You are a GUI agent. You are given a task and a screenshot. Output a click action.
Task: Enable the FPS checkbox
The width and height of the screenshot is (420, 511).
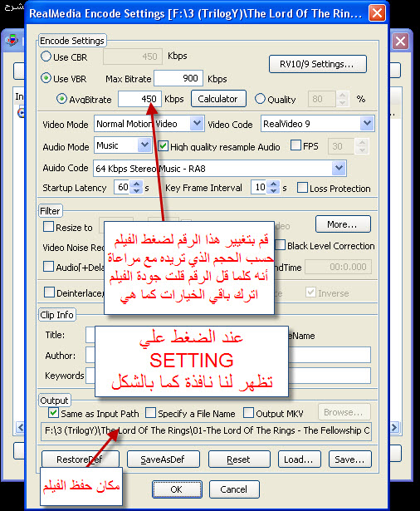click(295, 145)
